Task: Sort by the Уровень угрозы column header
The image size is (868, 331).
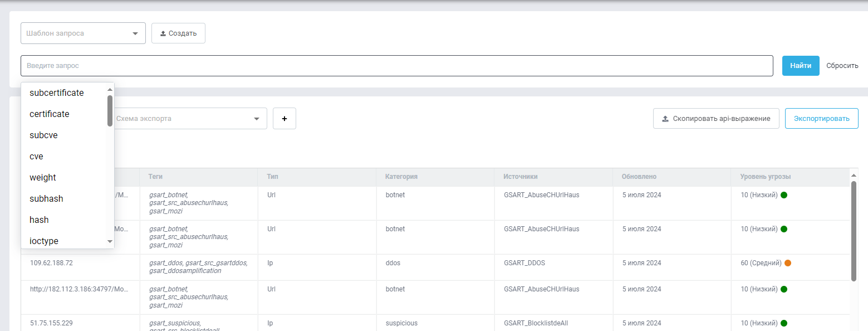Action: coord(765,177)
